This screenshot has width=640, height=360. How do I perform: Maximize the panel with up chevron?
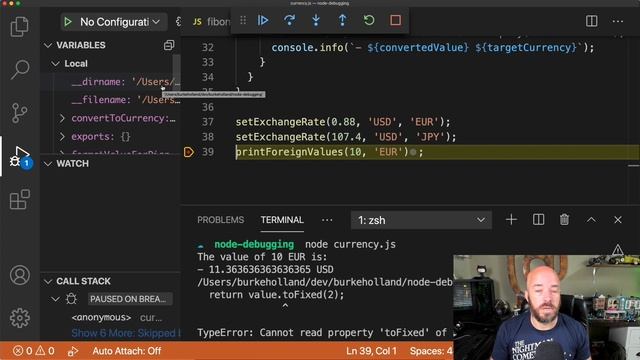coord(591,220)
